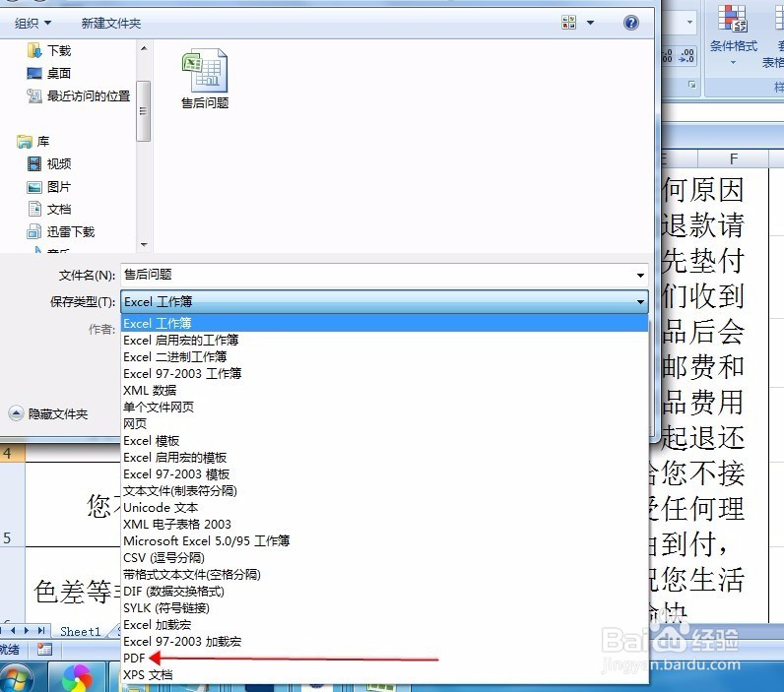This screenshot has width=784, height=692.
Task: Go to last sheet navigation arrow
Action: point(42,631)
